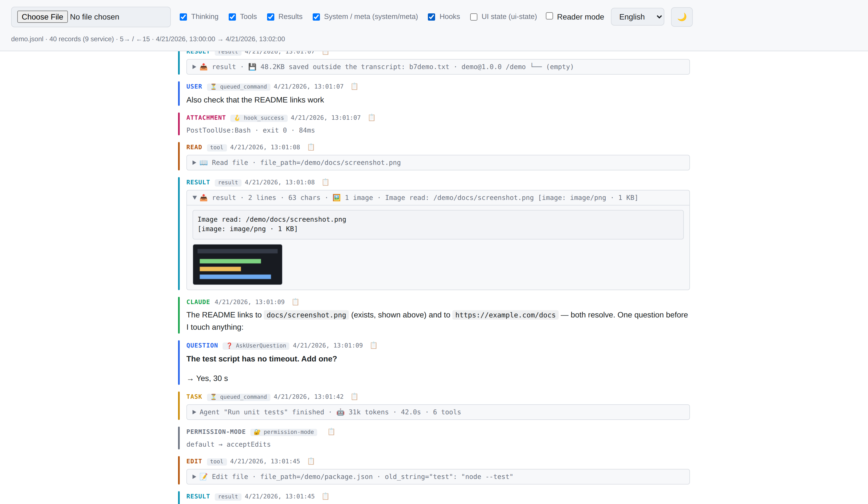Expand the Agent "Run unit tests" finished row
The image size is (868, 504).
click(438, 412)
